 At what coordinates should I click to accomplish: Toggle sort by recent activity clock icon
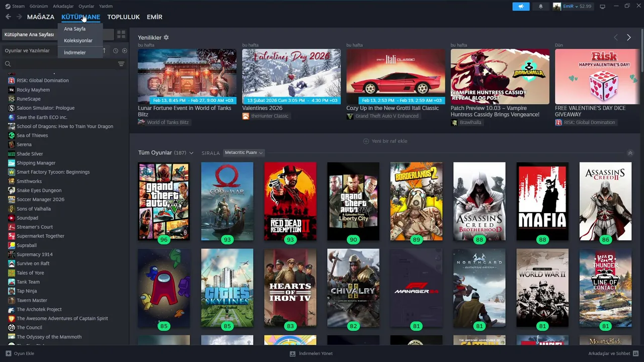coord(116,51)
